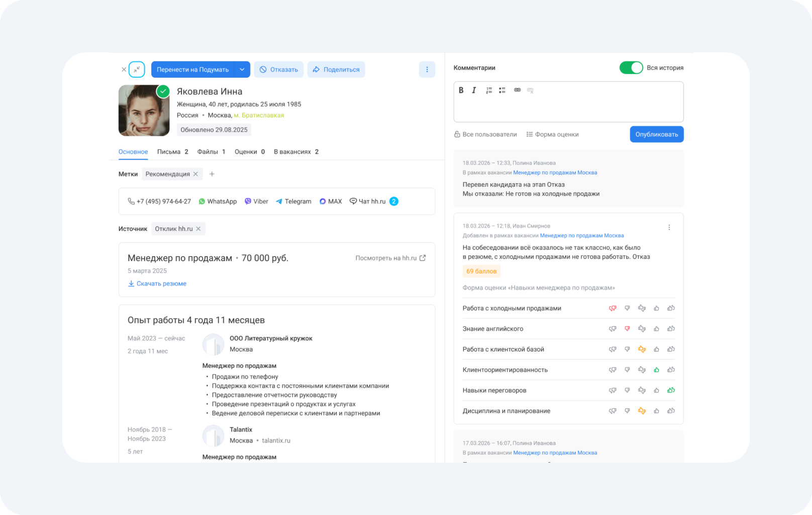Open Все пользователи visibility selector
812x515 pixels.
point(485,134)
